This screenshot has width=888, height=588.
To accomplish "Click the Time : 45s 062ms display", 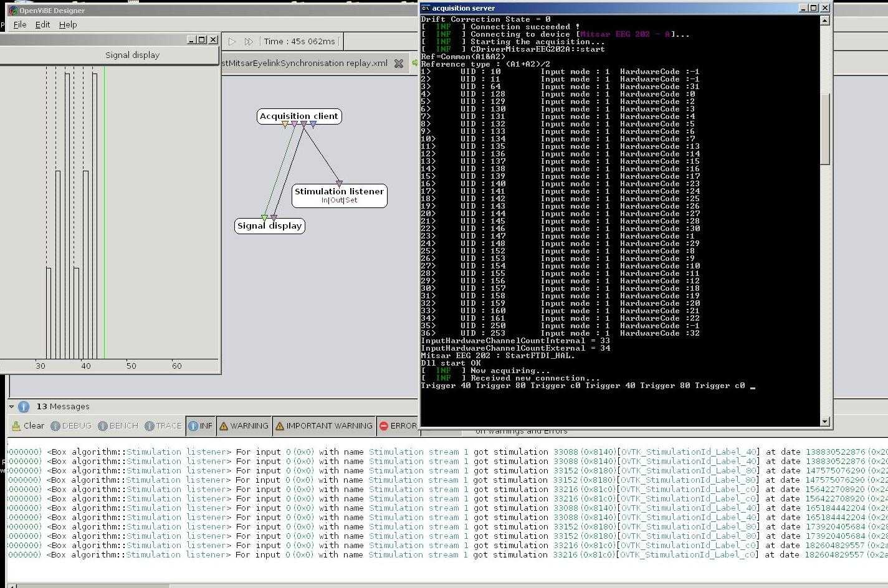I will point(299,41).
